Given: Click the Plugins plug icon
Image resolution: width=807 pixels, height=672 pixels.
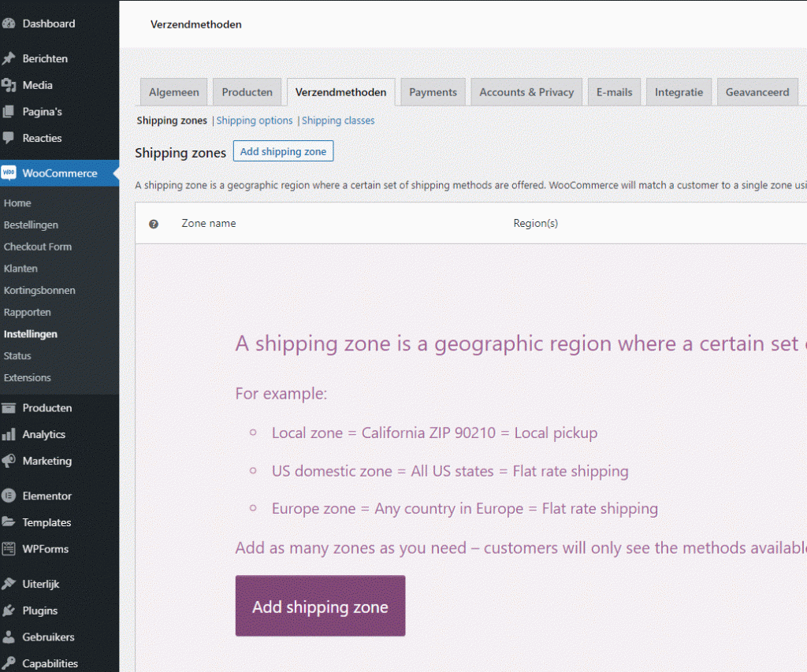Looking at the screenshot, I should pyautogui.click(x=9, y=611).
